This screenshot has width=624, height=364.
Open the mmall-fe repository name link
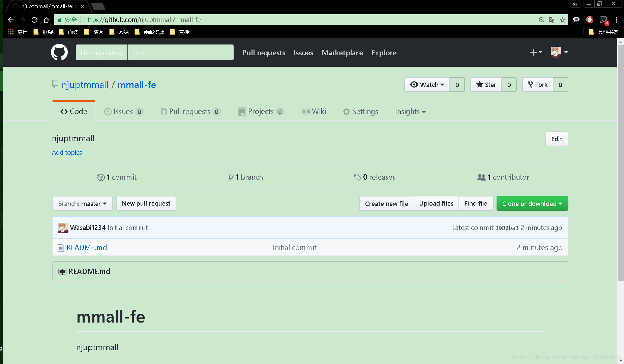pyautogui.click(x=137, y=85)
